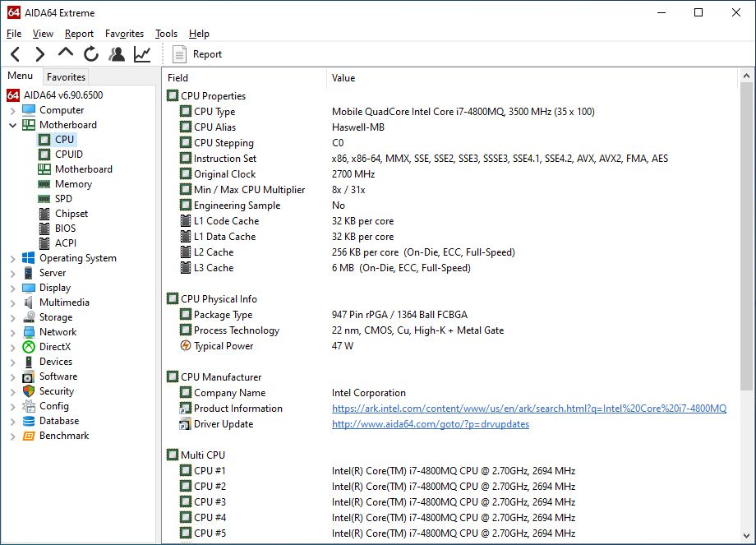Select the CPU tree item icon
The width and height of the screenshot is (756, 545).
pyautogui.click(x=44, y=140)
